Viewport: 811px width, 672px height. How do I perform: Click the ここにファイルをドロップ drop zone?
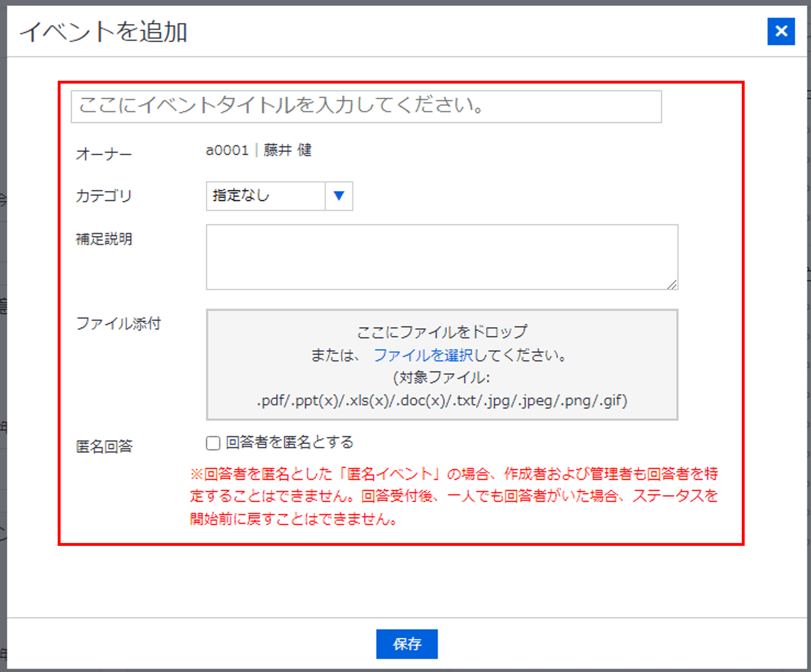pyautogui.click(x=441, y=332)
